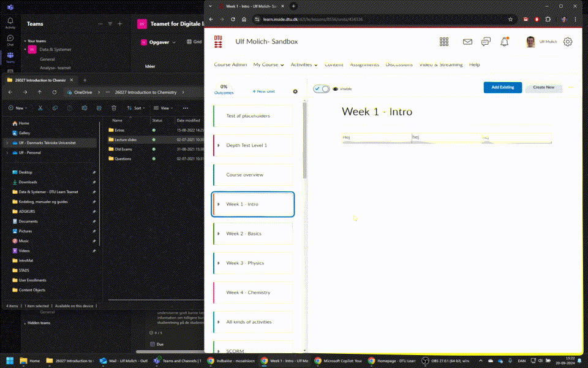Open the Discussions navbar item
The image size is (588, 368).
(x=399, y=64)
